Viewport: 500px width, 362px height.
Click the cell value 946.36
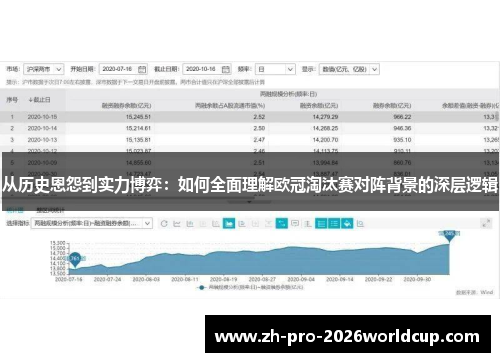click(402, 128)
